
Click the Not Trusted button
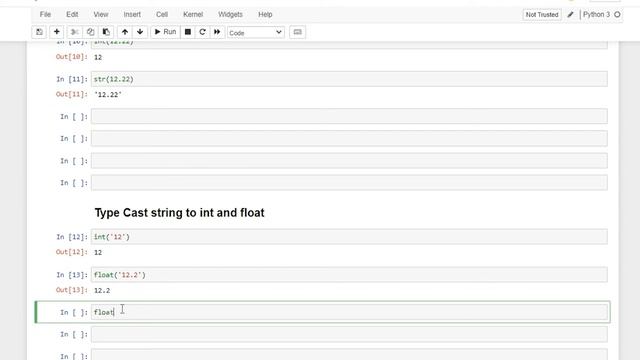542,15
